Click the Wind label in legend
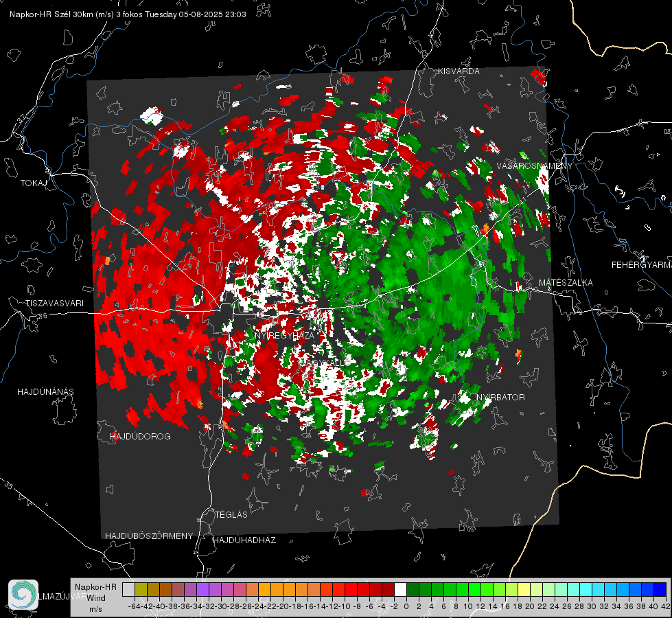 (x=96, y=597)
